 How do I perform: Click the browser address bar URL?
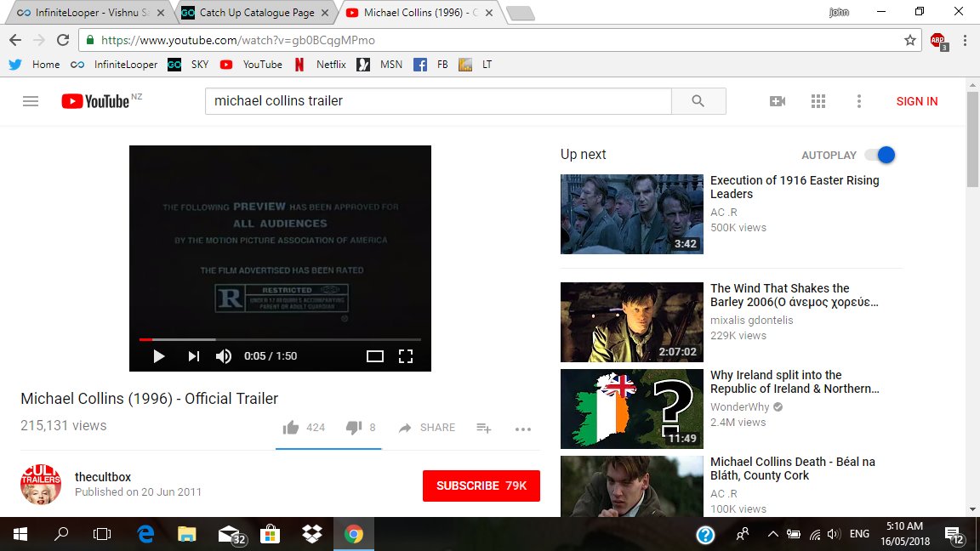pyautogui.click(x=237, y=40)
